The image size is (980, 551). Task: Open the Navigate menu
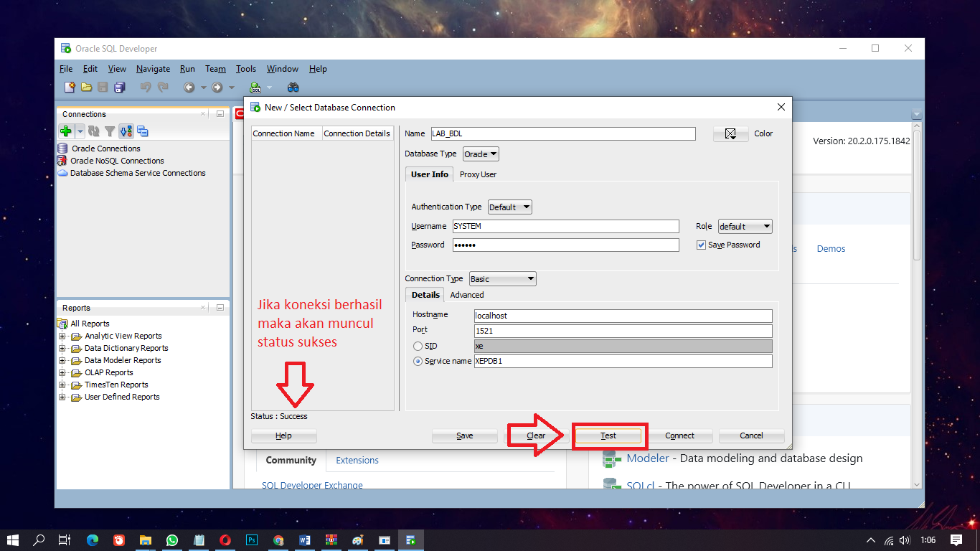tap(153, 69)
